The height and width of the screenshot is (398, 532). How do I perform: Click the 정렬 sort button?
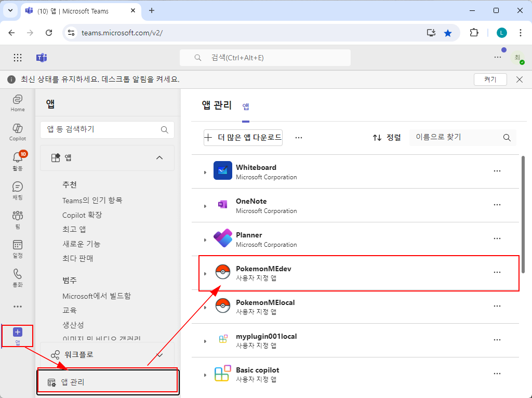[x=387, y=137]
